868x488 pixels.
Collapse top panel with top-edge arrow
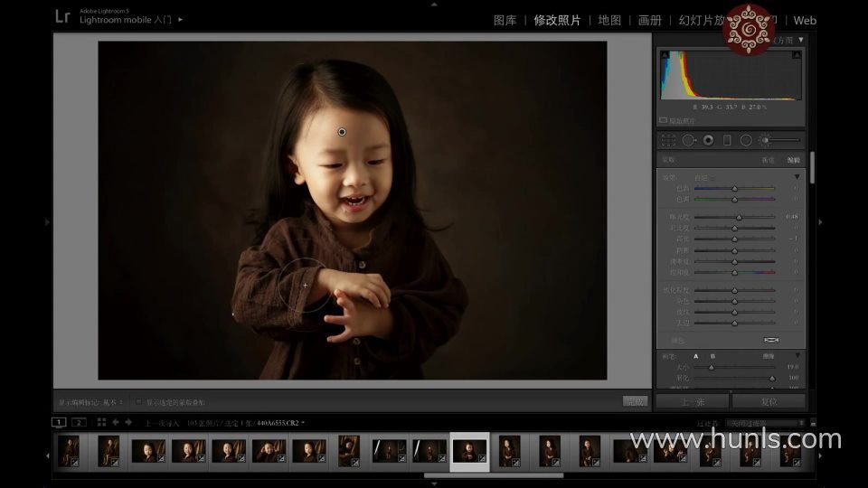[434, 4]
